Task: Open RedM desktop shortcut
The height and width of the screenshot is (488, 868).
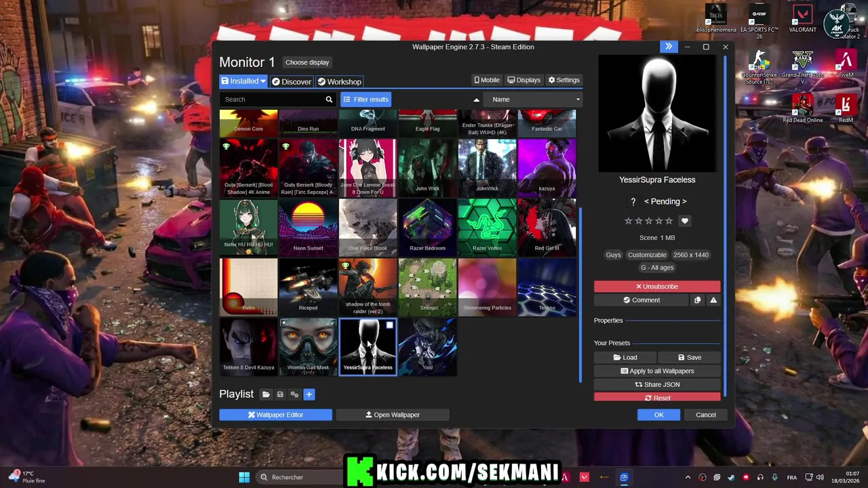Action: [846, 108]
